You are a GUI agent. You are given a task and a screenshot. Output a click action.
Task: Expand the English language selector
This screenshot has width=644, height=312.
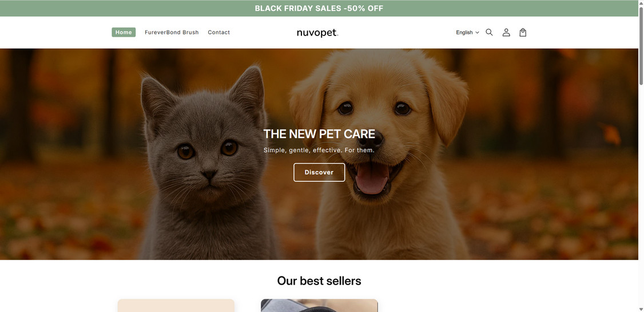pyautogui.click(x=467, y=33)
